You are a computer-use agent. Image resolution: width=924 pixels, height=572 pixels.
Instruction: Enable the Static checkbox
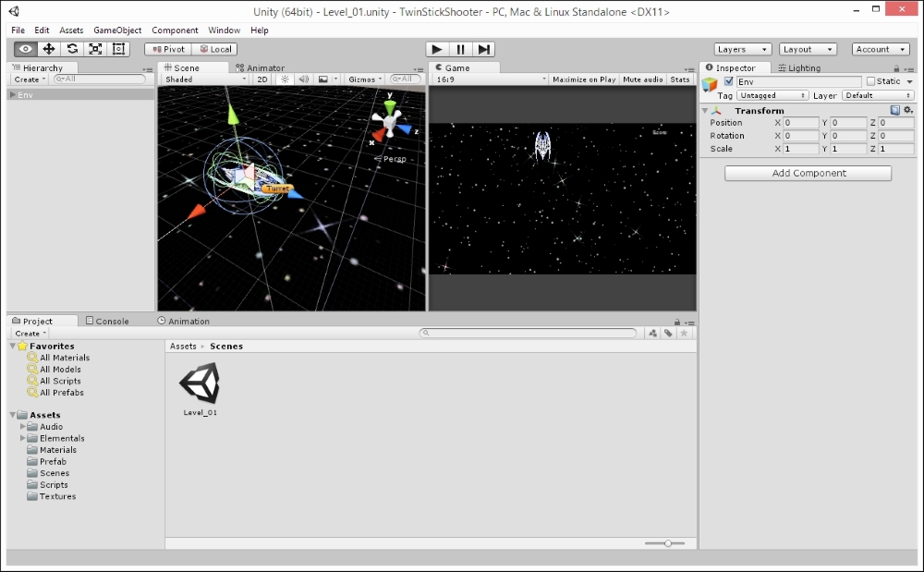pyautogui.click(x=871, y=81)
